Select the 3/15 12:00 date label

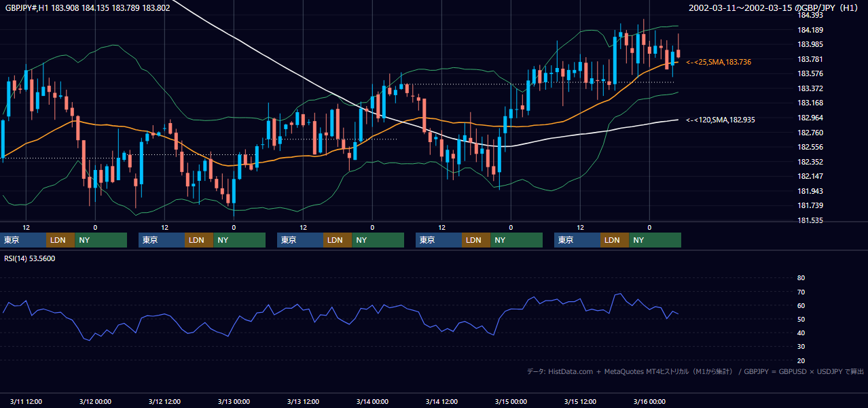click(x=580, y=401)
